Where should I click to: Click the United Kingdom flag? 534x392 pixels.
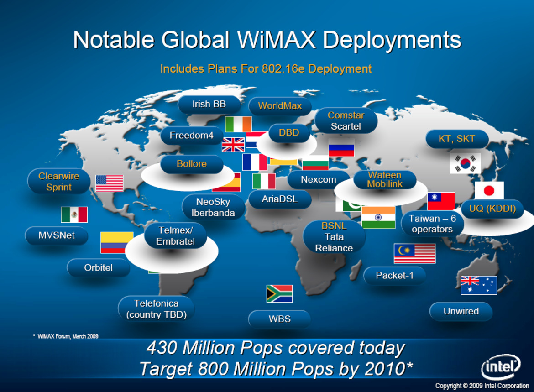(233, 144)
